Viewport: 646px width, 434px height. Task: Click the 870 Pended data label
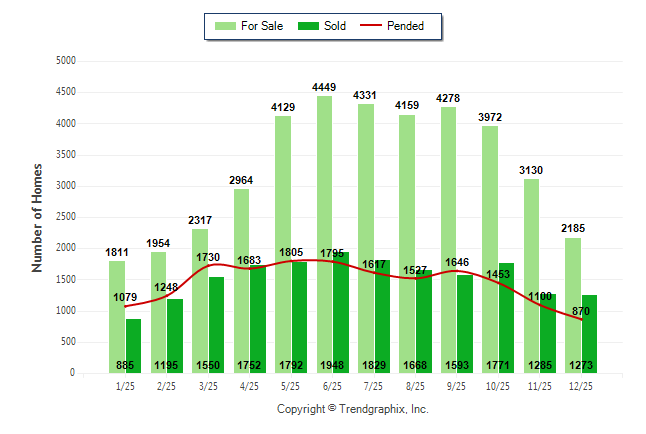580,312
